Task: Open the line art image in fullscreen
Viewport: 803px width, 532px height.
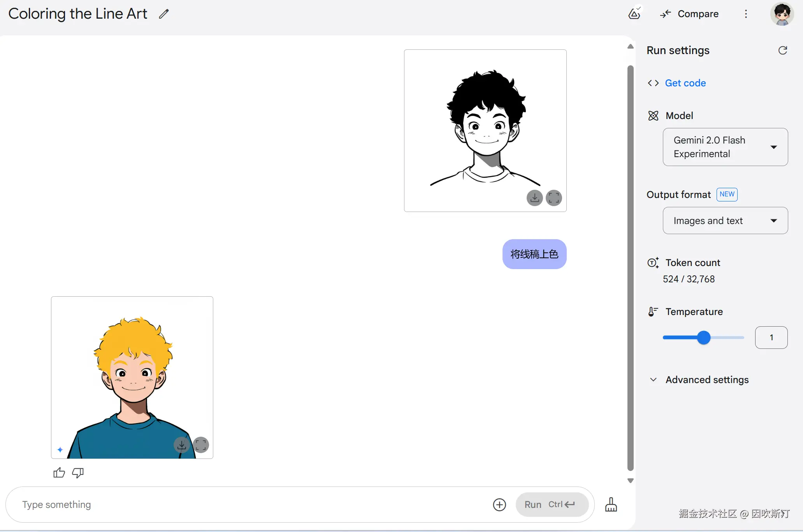Action: [x=553, y=198]
